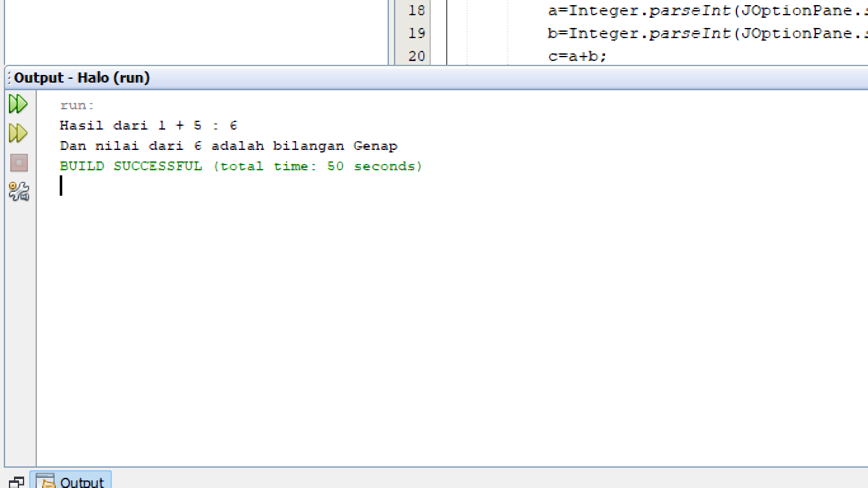Click the red Stop build icon
Viewport: 868px width, 488px height.
tap(18, 164)
